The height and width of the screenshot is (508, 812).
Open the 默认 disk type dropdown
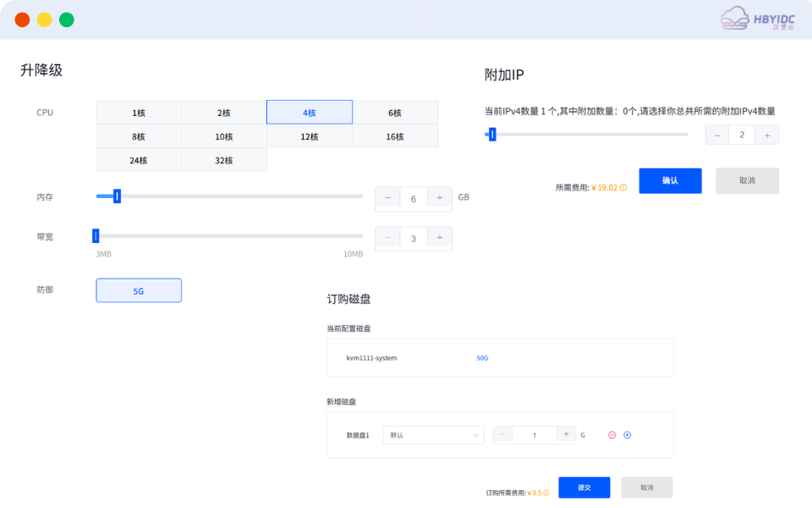pos(433,435)
